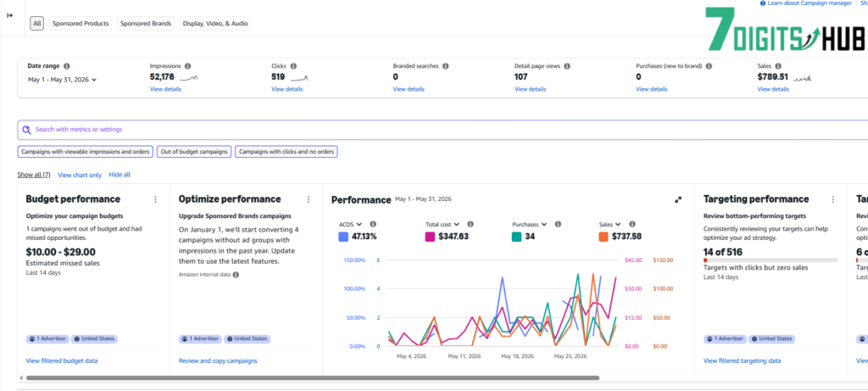The image size is (868, 391).
Task: Open Purchases (new to brand) info icon
Action: click(x=709, y=66)
